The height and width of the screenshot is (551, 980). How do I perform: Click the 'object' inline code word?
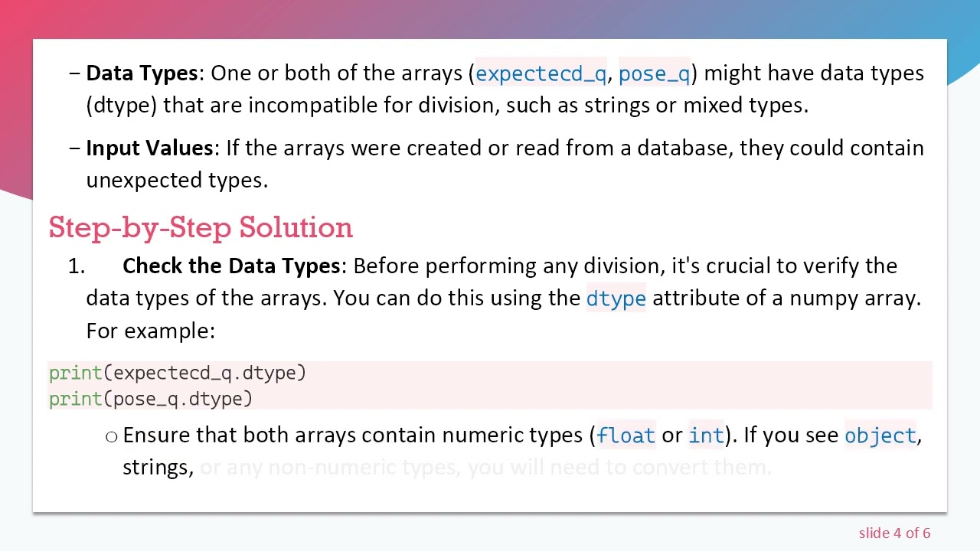pyautogui.click(x=880, y=435)
